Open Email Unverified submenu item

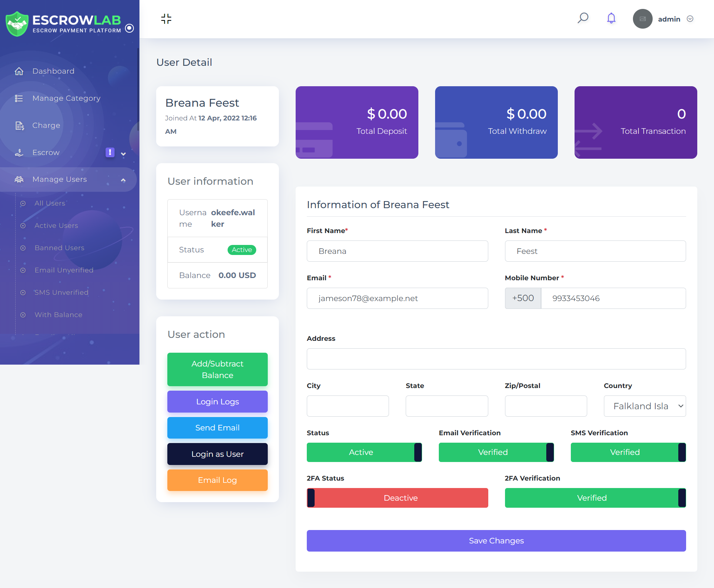[x=64, y=270]
